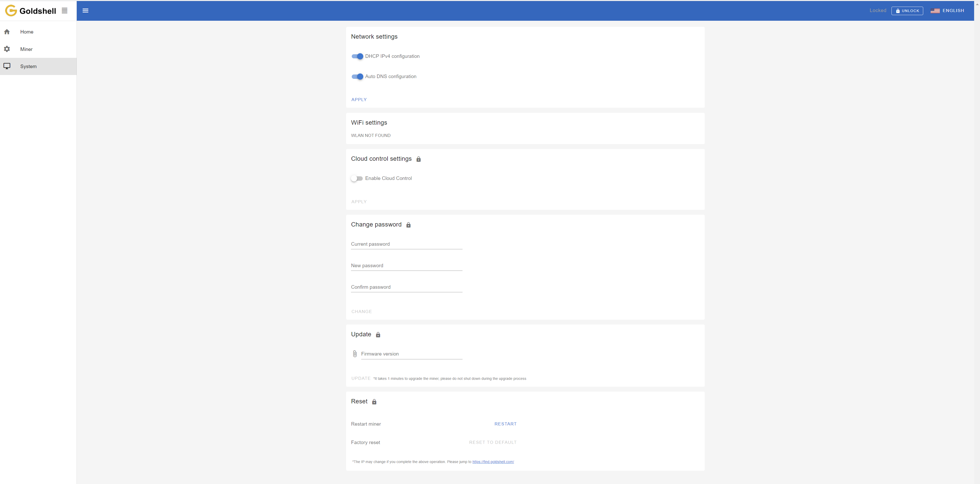Disable the DHCP IPv4 configuration toggle
Image resolution: width=980 pixels, height=484 pixels.
357,56
